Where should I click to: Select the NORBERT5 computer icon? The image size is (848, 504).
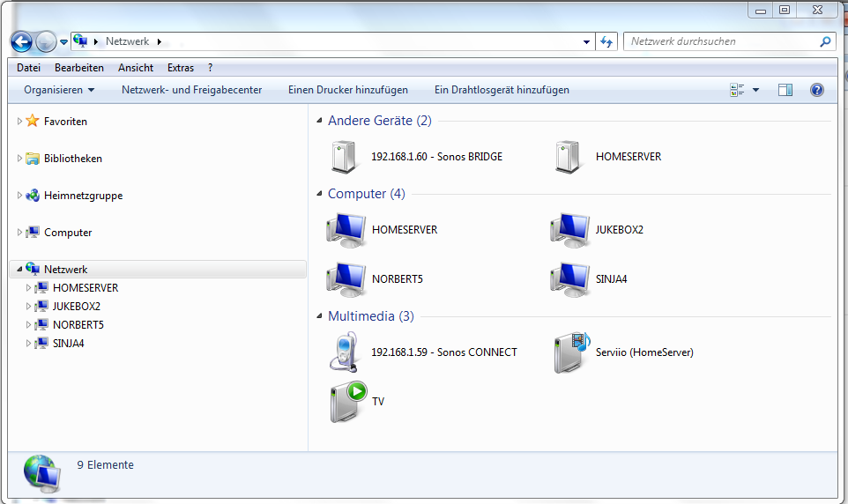[x=346, y=279]
